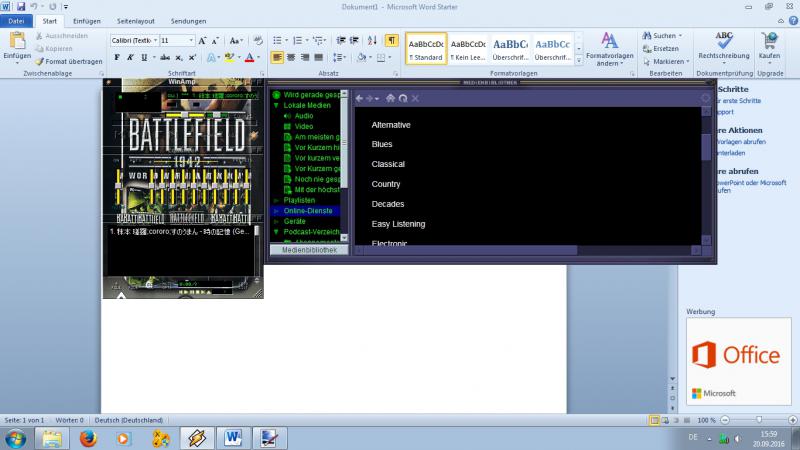The width and height of the screenshot is (800, 450).
Task: Toggle italic formatting
Action: (130, 58)
